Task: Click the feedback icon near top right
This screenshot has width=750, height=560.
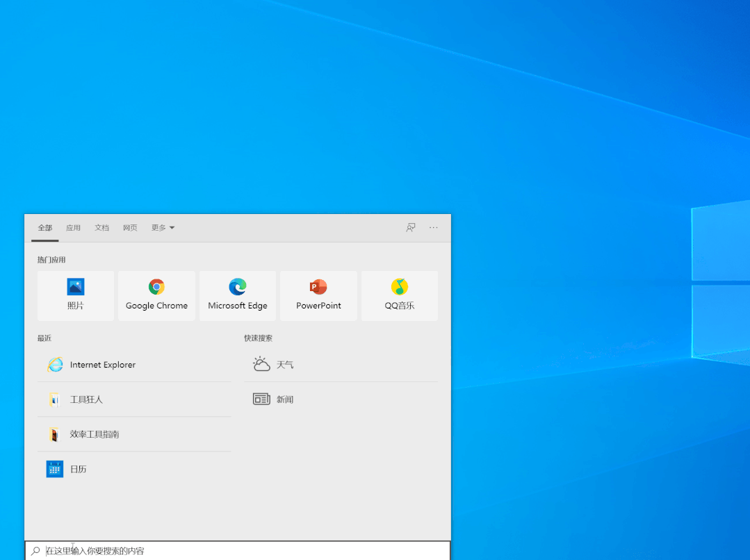Action: tap(410, 227)
